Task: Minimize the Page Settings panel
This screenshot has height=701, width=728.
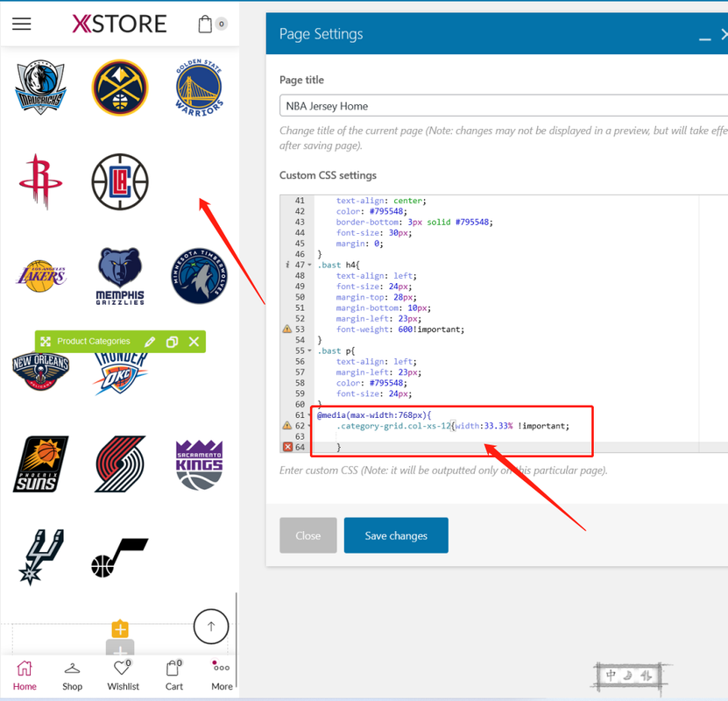Action: (705, 39)
